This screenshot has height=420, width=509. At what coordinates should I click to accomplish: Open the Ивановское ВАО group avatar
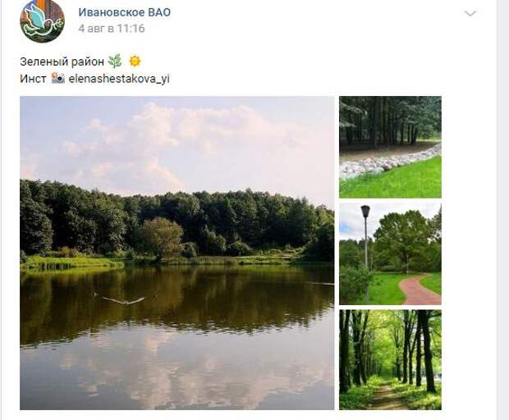click(42, 21)
